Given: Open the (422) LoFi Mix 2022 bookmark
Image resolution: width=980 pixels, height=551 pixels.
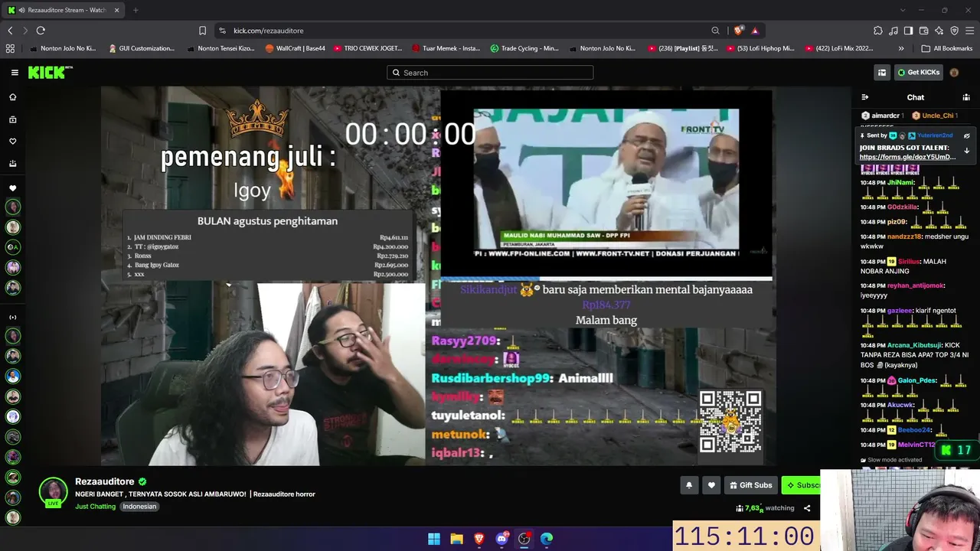Looking at the screenshot, I should click(x=838, y=48).
